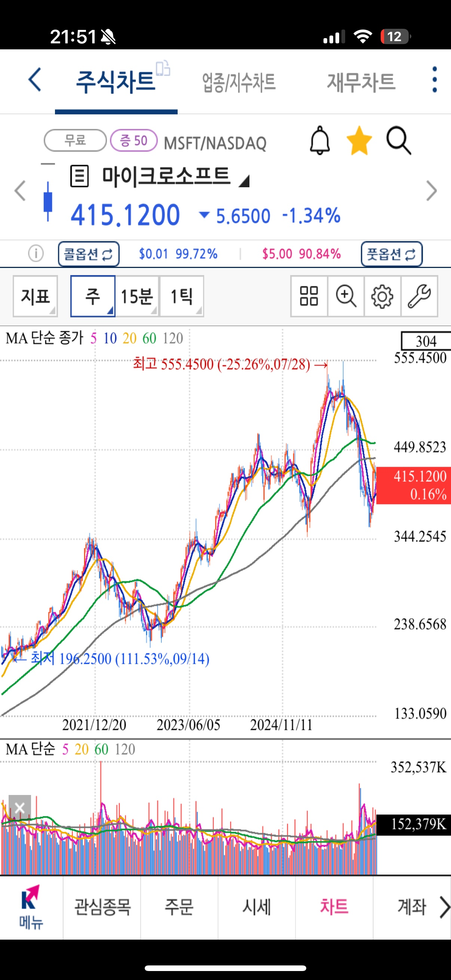Open the 주식차트 tab

tap(116, 82)
